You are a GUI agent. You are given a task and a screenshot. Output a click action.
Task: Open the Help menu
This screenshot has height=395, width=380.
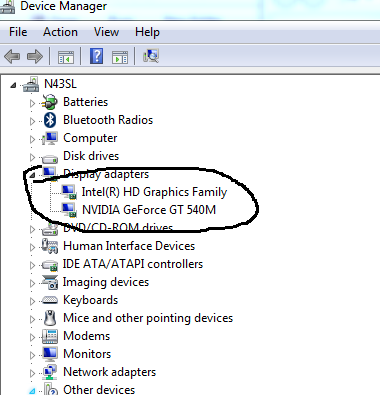(147, 32)
